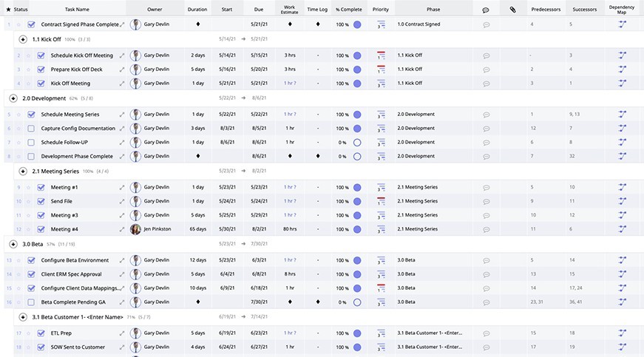Open comments for Development Phase Complete
Image resolution: width=644 pixels, height=357 pixels.
point(487,157)
